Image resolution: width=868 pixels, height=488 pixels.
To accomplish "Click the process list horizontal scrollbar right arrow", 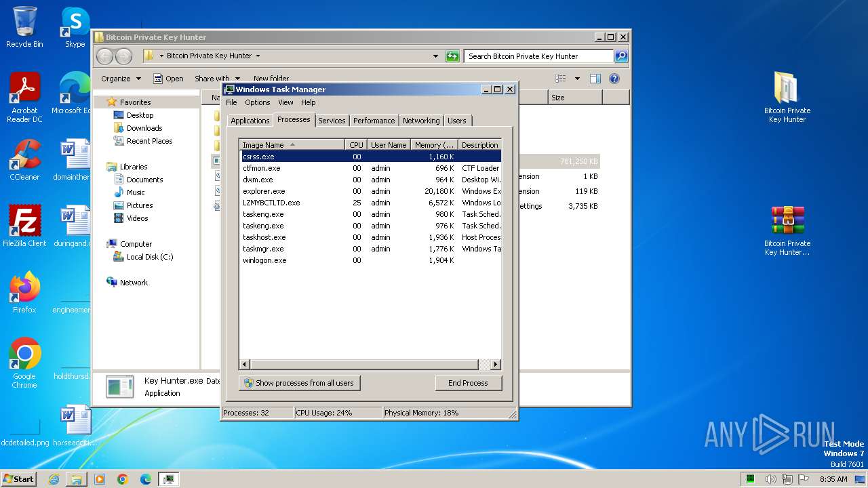I will 496,365.
